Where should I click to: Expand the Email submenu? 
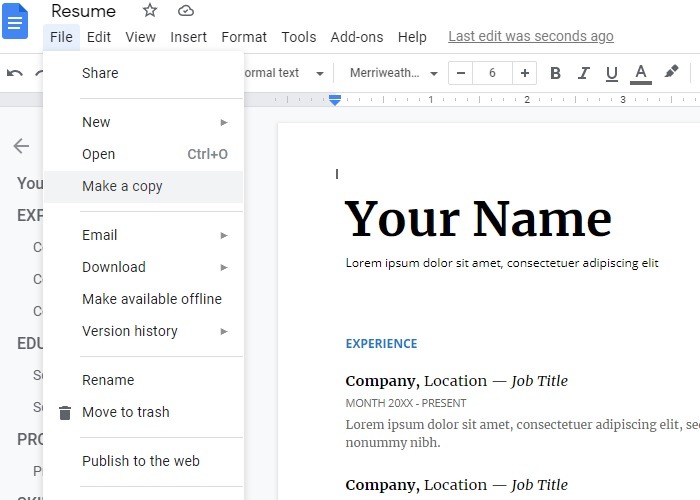click(143, 235)
